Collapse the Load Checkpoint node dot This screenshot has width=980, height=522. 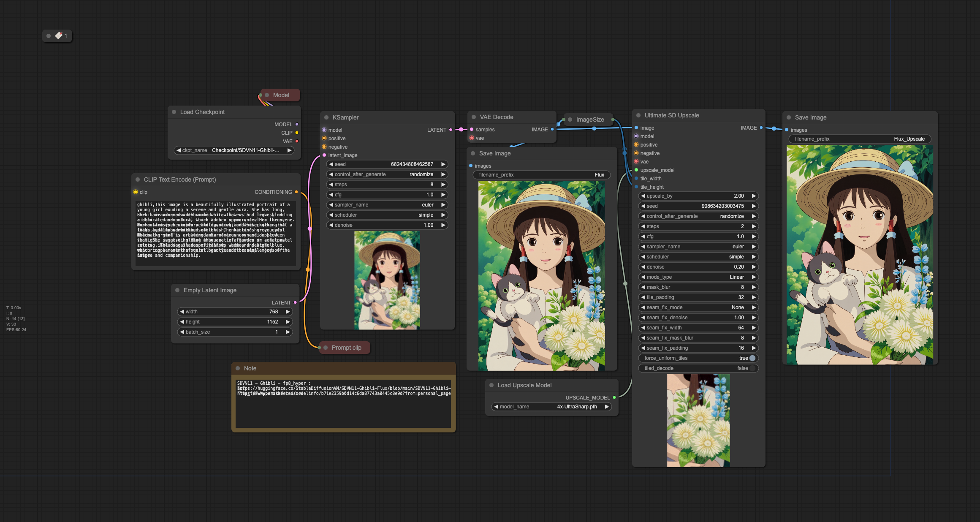174,112
